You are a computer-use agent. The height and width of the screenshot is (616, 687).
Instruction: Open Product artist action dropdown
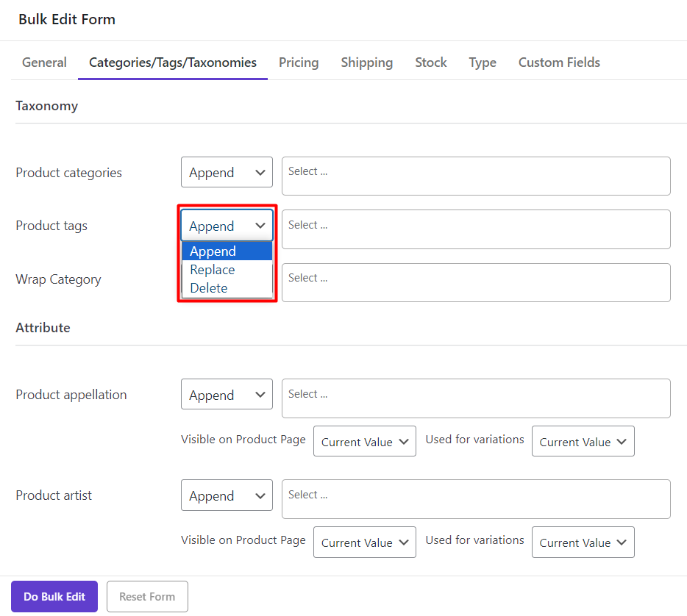[x=227, y=495]
